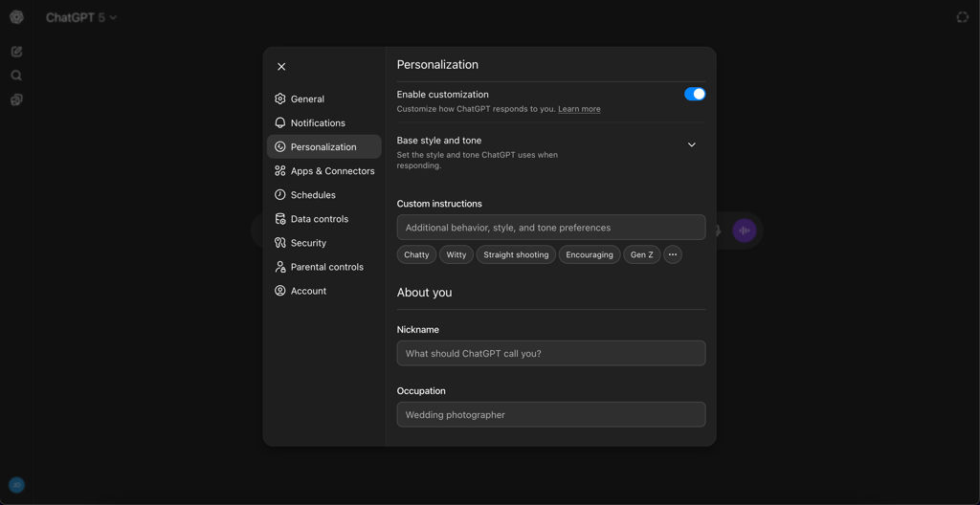
Task: Add the Encouraging trait chip
Action: pyautogui.click(x=590, y=254)
